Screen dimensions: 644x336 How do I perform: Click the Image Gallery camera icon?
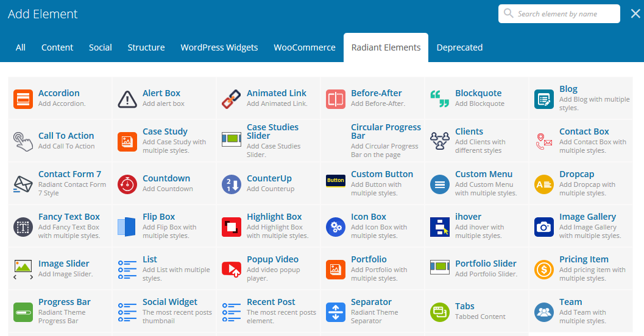544,226
